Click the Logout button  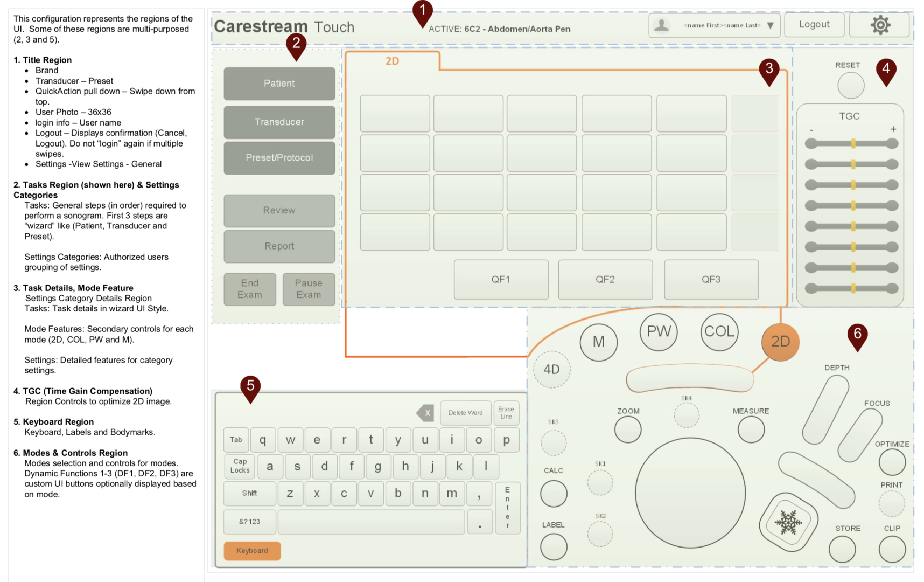tap(814, 25)
